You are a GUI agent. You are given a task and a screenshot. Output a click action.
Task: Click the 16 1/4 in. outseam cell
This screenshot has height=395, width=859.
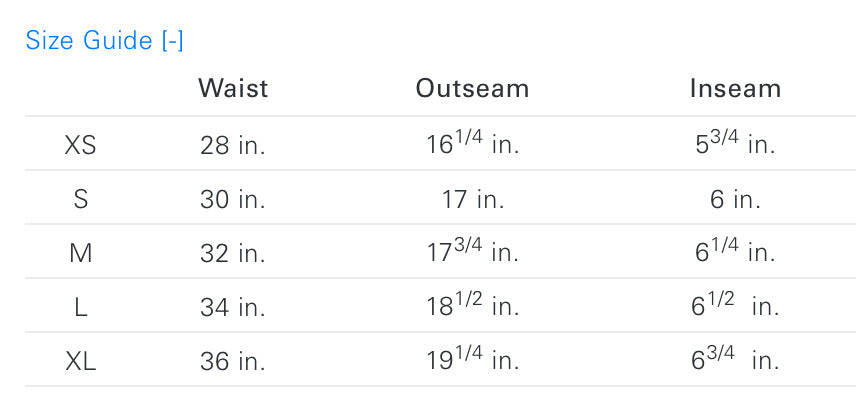click(x=472, y=144)
